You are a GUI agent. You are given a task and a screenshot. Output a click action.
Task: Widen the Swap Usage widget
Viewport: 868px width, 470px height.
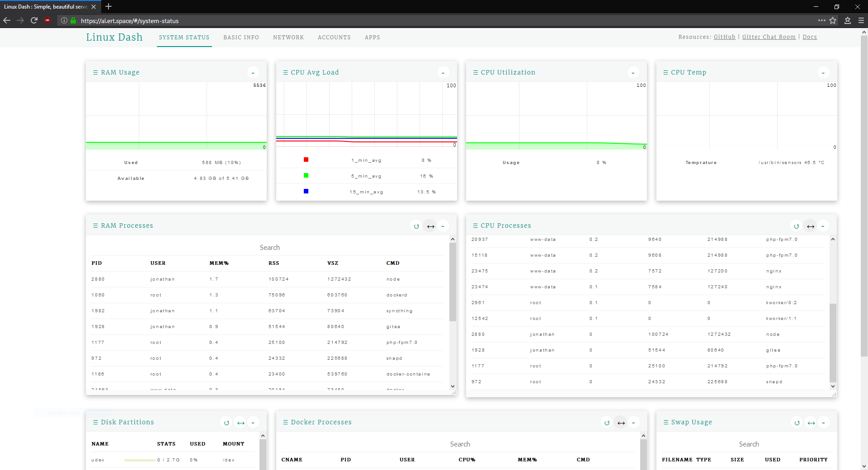(x=811, y=423)
